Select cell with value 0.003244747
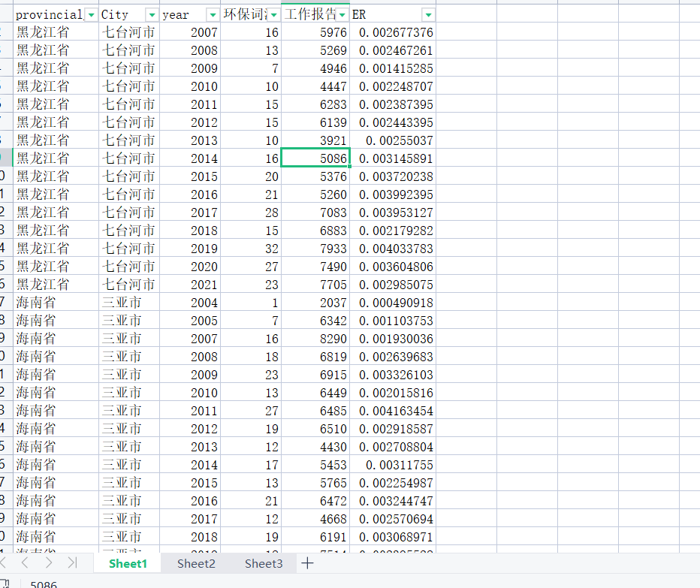The image size is (700, 588). point(393,500)
